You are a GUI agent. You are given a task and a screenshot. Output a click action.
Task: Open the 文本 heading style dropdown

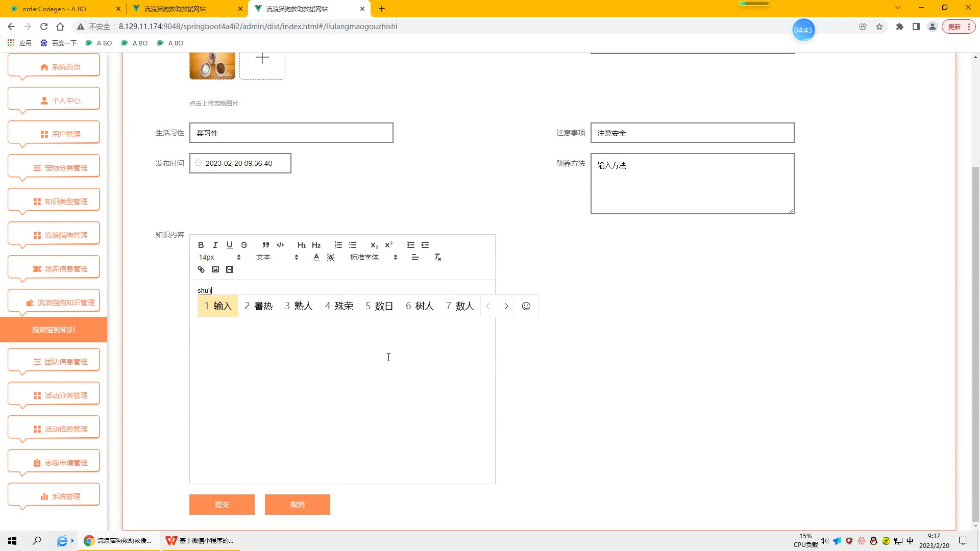[277, 257]
